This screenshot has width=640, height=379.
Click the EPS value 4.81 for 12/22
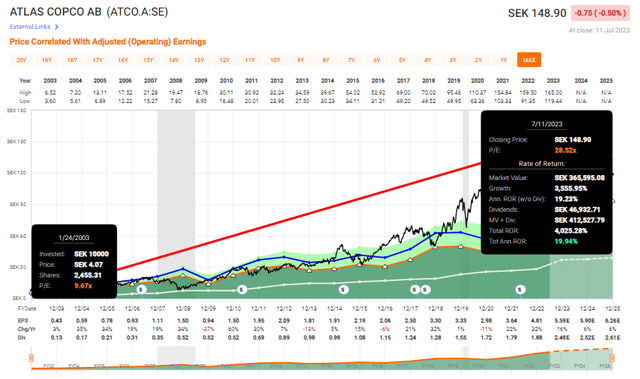536,321
